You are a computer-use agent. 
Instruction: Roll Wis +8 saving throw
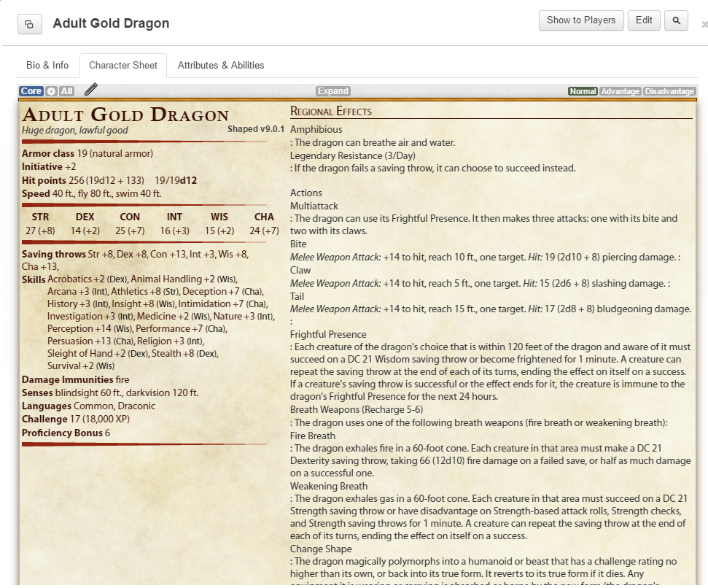point(233,255)
